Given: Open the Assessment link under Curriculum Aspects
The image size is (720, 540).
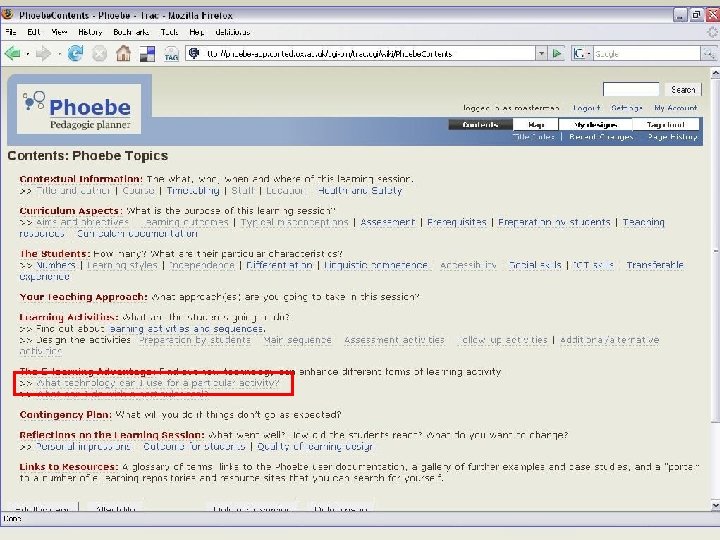Looking at the screenshot, I should pos(388,222).
